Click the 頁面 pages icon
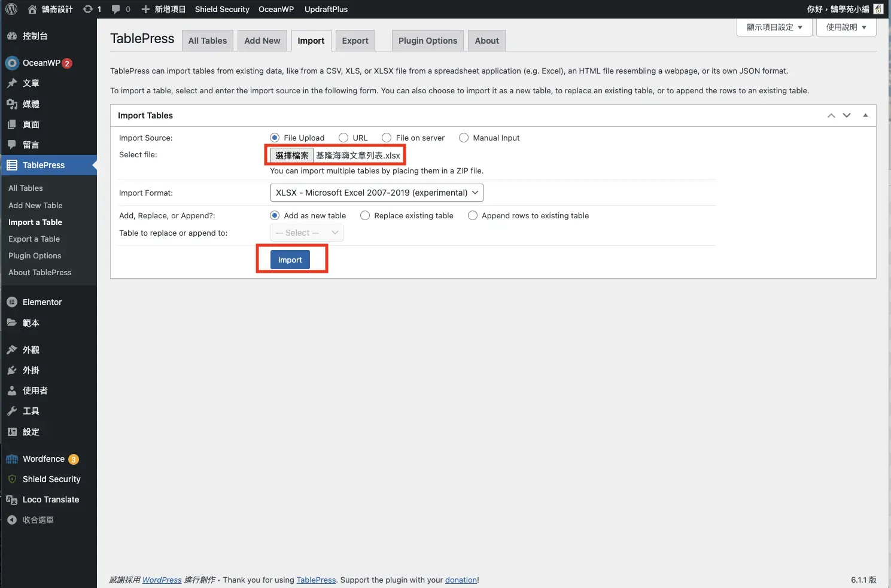 click(12, 124)
